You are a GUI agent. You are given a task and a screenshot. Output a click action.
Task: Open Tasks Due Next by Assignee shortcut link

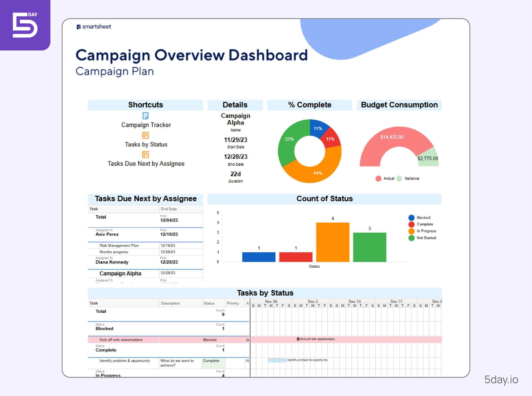(x=146, y=164)
